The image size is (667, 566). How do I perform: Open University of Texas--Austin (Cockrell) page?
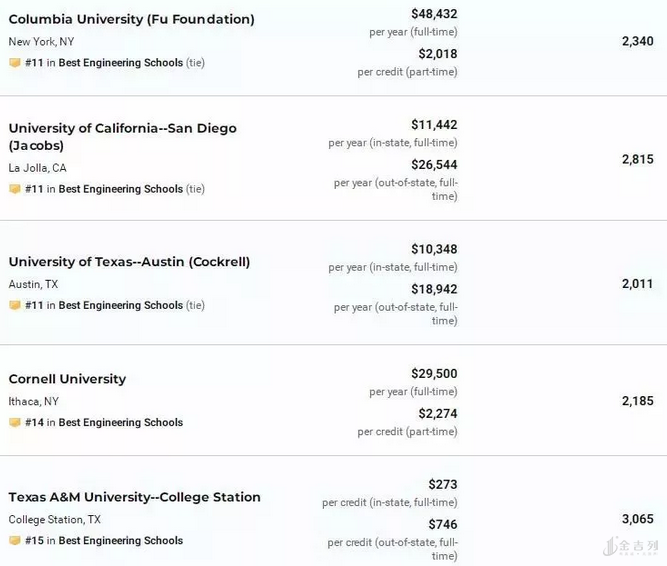129,262
